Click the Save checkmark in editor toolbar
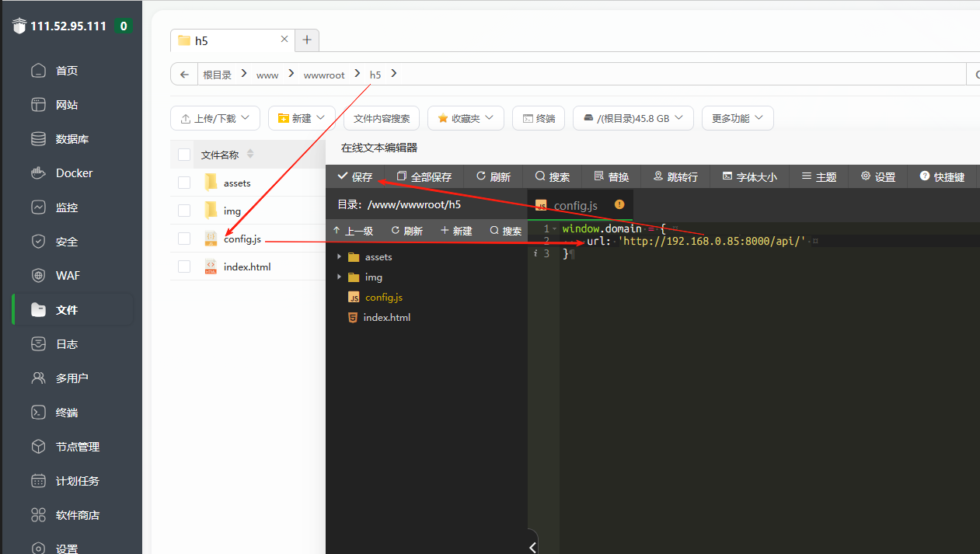This screenshot has height=554, width=980. (343, 176)
